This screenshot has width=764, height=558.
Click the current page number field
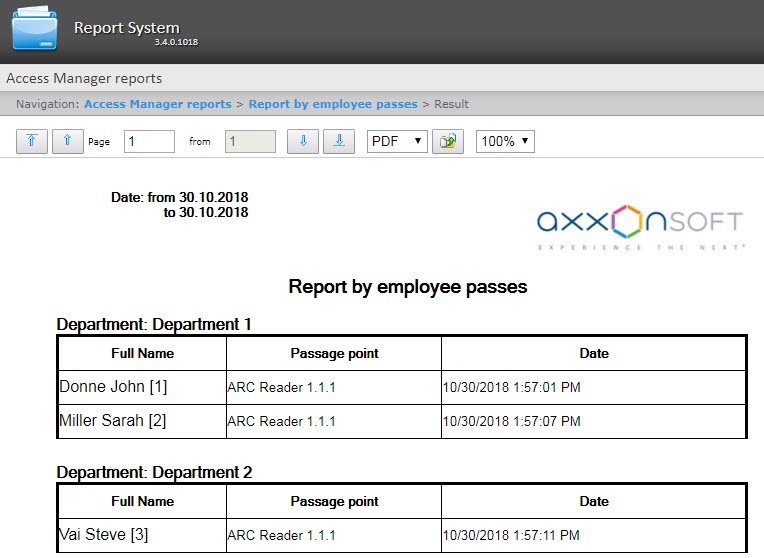tap(149, 141)
